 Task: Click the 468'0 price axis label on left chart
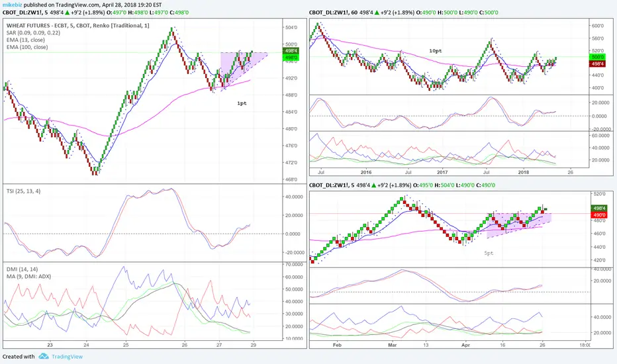291,179
